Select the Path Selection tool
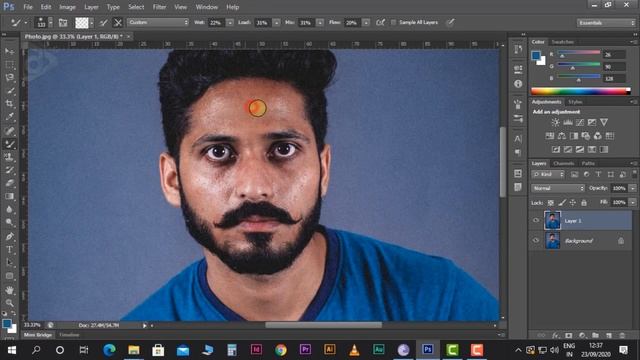 pyautogui.click(x=9, y=262)
